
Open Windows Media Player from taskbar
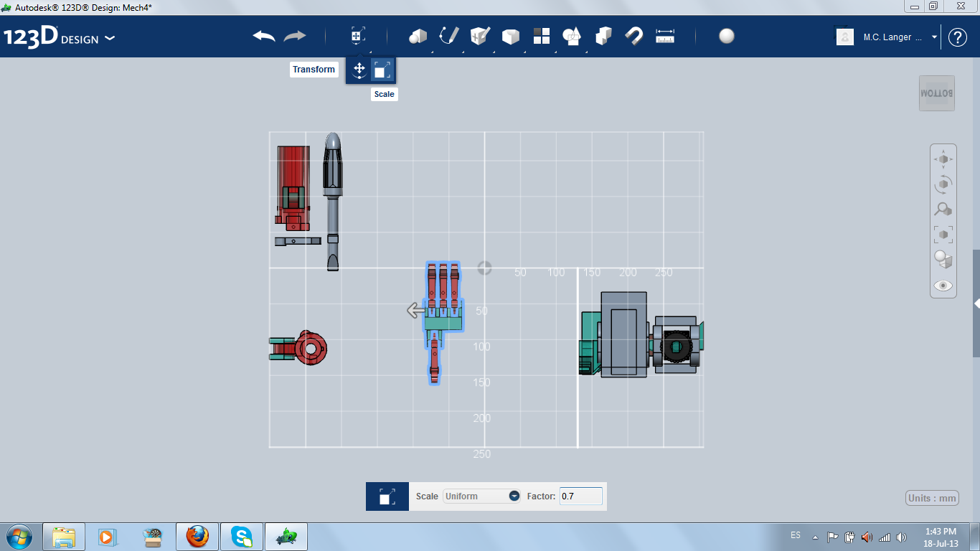coord(107,537)
